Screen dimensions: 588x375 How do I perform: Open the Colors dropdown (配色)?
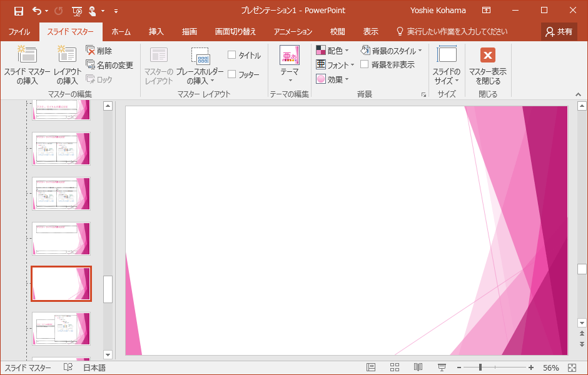333,50
